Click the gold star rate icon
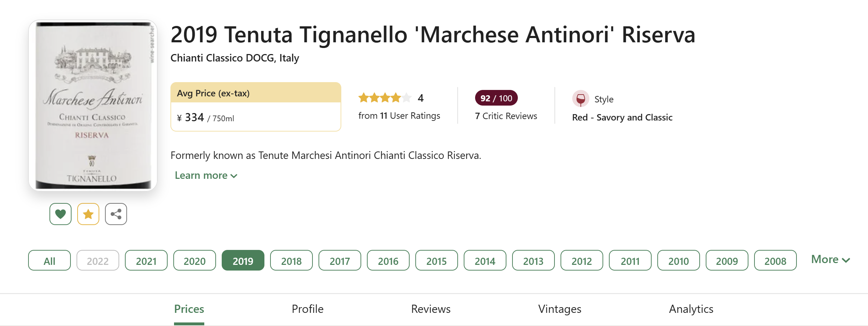The height and width of the screenshot is (326, 868). click(88, 214)
